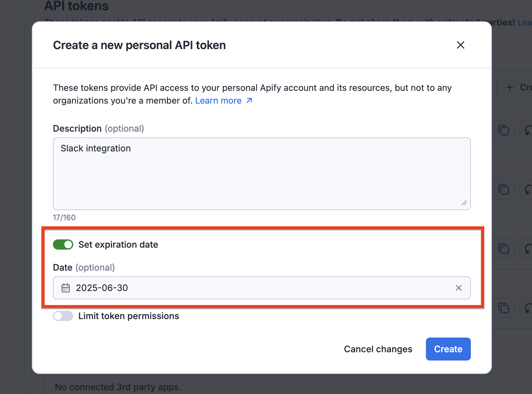This screenshot has height=394, width=532.
Task: Copy the first API token using copy icon
Action: [504, 130]
